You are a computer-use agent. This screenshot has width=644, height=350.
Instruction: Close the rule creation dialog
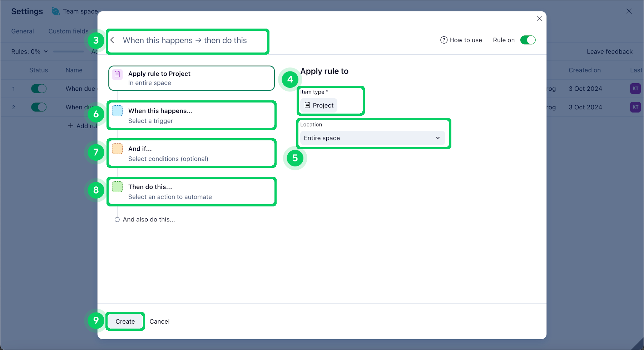[539, 19]
